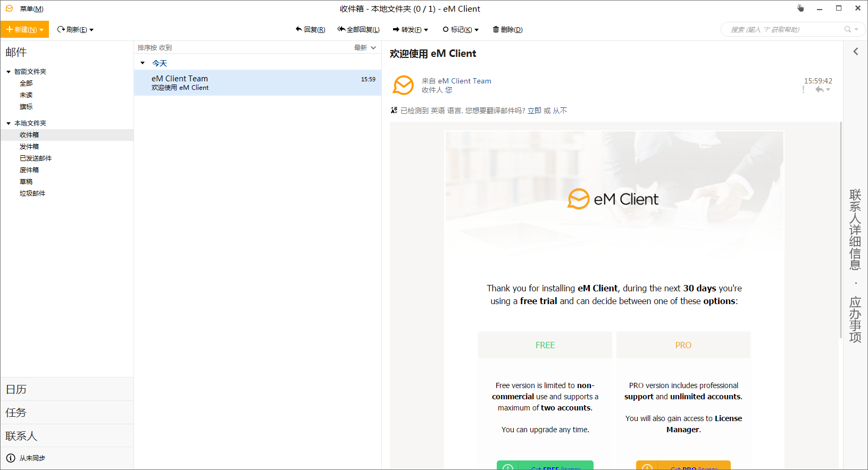Image resolution: width=868 pixels, height=470 pixels.
Task: Select 收件箱 inbox folder
Action: [67, 135]
